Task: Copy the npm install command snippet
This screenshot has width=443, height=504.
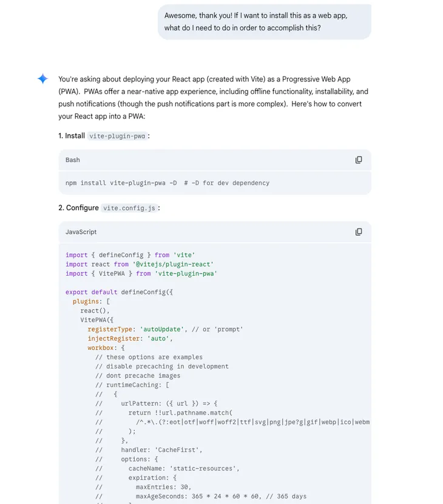Action: [x=164, y=183]
